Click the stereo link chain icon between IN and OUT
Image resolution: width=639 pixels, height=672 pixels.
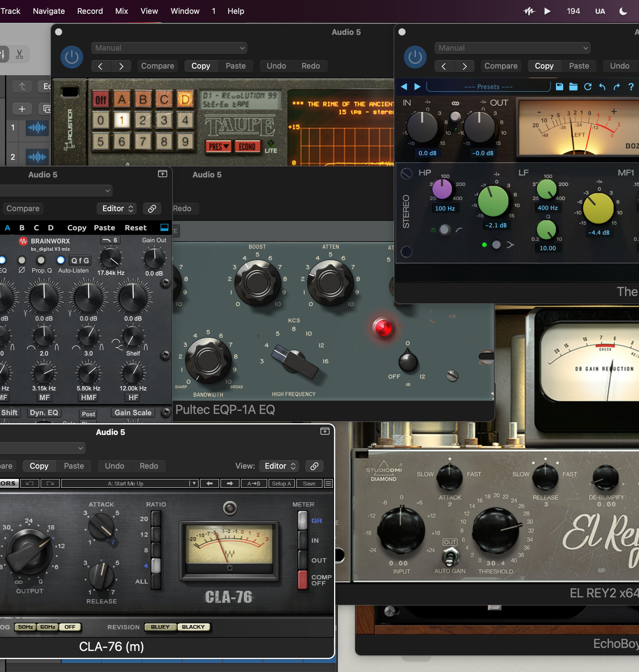pyautogui.click(x=455, y=103)
